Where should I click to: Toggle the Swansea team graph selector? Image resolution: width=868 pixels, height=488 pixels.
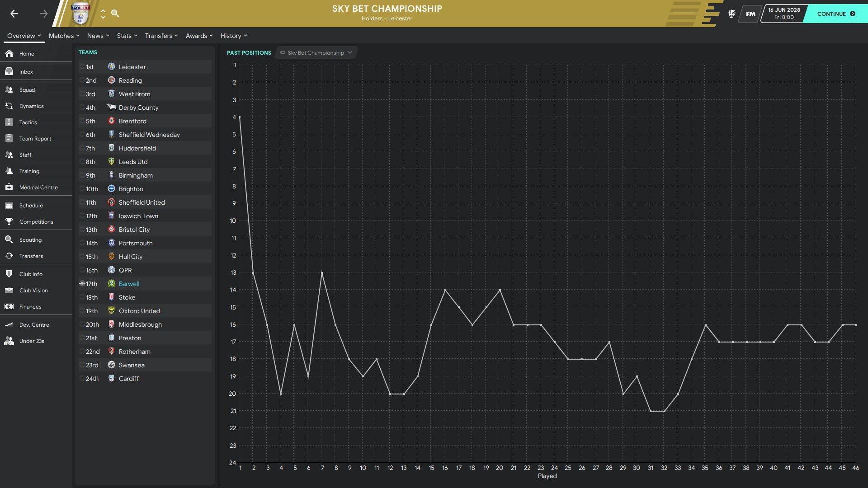(x=82, y=365)
